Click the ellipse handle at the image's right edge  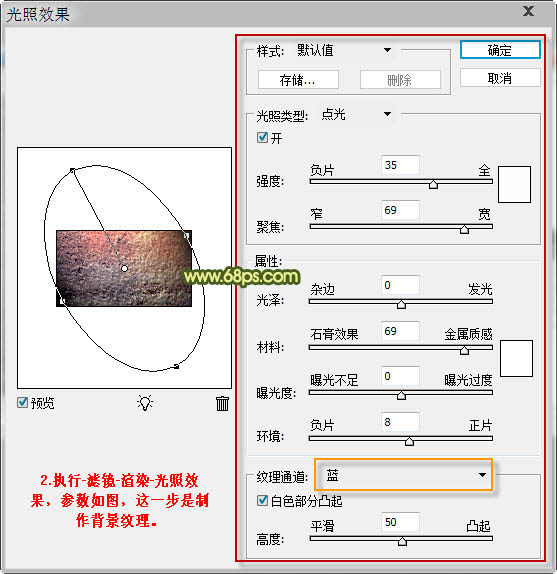(x=187, y=236)
